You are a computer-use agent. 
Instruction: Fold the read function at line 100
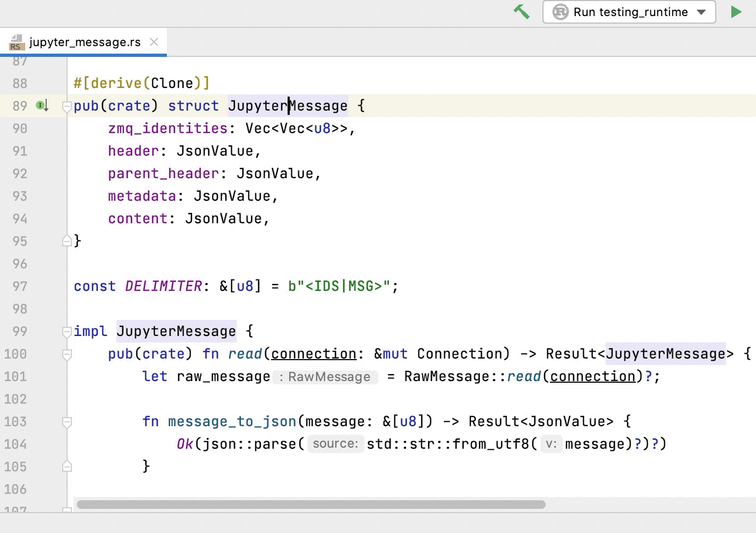[x=67, y=354]
